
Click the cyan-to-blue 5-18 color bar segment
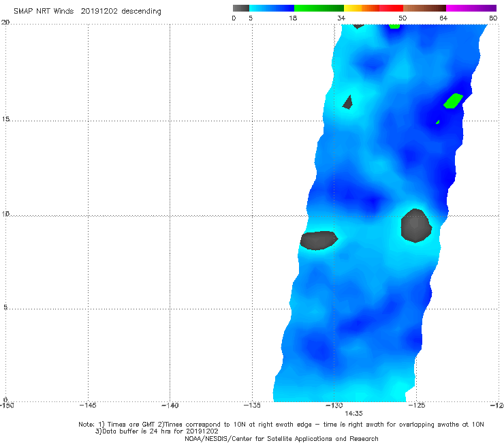click(x=272, y=8)
